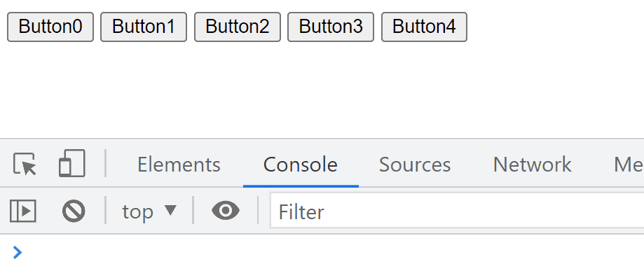Go to the Network tab
The image size is (644, 278).
pos(532,165)
